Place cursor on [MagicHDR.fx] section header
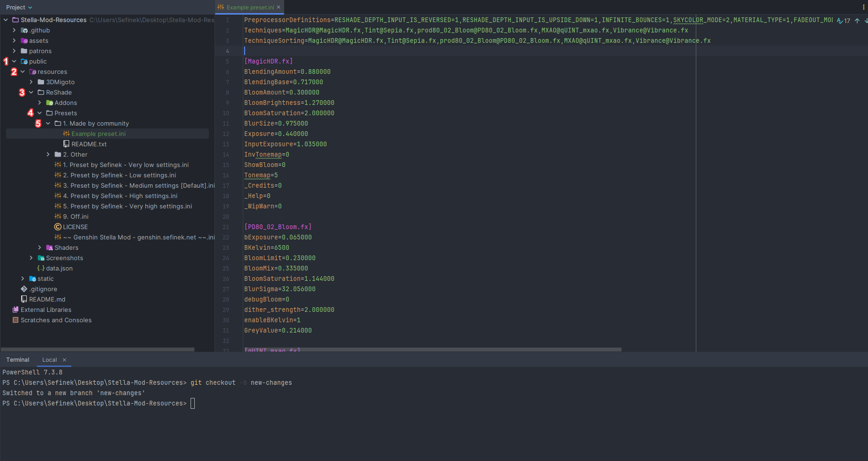The width and height of the screenshot is (868, 461). [x=268, y=61]
